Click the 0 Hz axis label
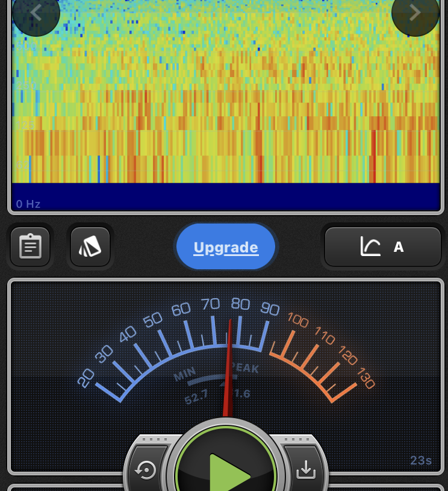This screenshot has width=448, height=491. 28,204
